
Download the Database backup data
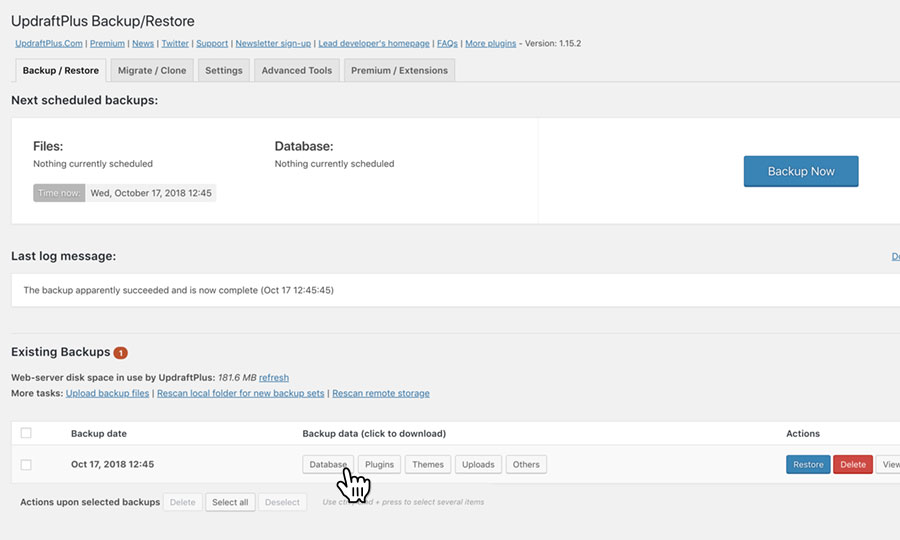(x=328, y=464)
